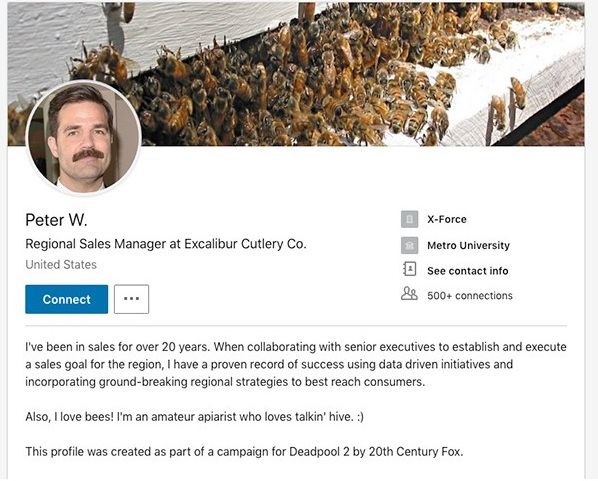Click the divider line below Connect
This screenshot has height=481, width=598.
(296, 326)
